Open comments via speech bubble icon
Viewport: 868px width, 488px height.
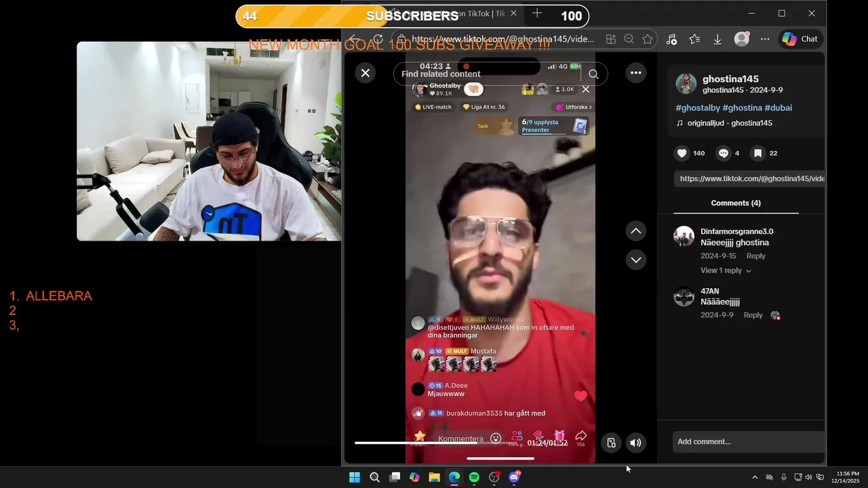tap(724, 153)
